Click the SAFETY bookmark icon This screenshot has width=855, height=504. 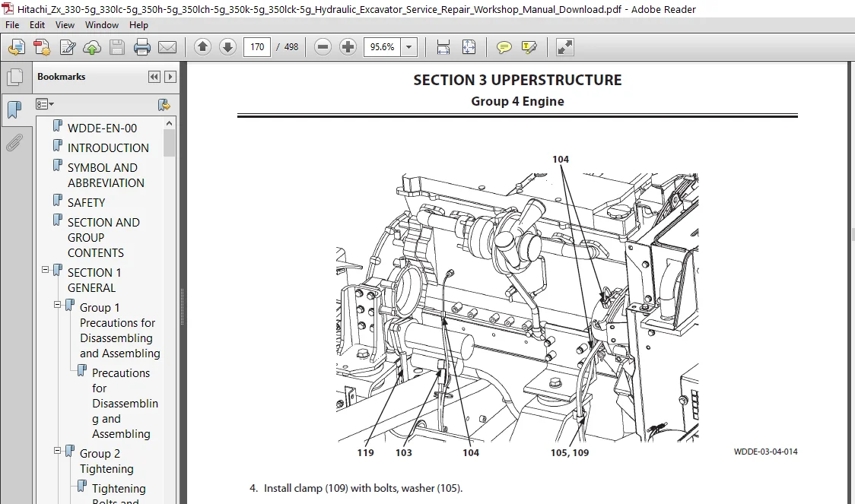tap(58, 201)
